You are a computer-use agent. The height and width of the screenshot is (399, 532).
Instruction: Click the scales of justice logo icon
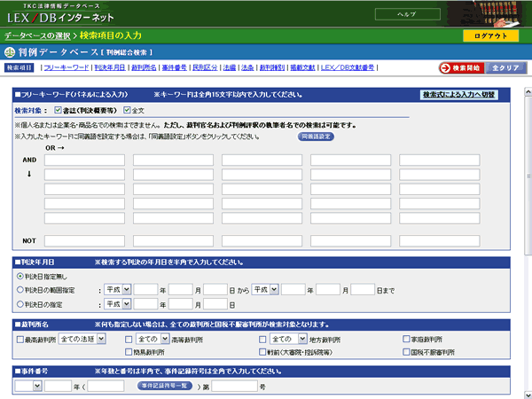click(10, 52)
